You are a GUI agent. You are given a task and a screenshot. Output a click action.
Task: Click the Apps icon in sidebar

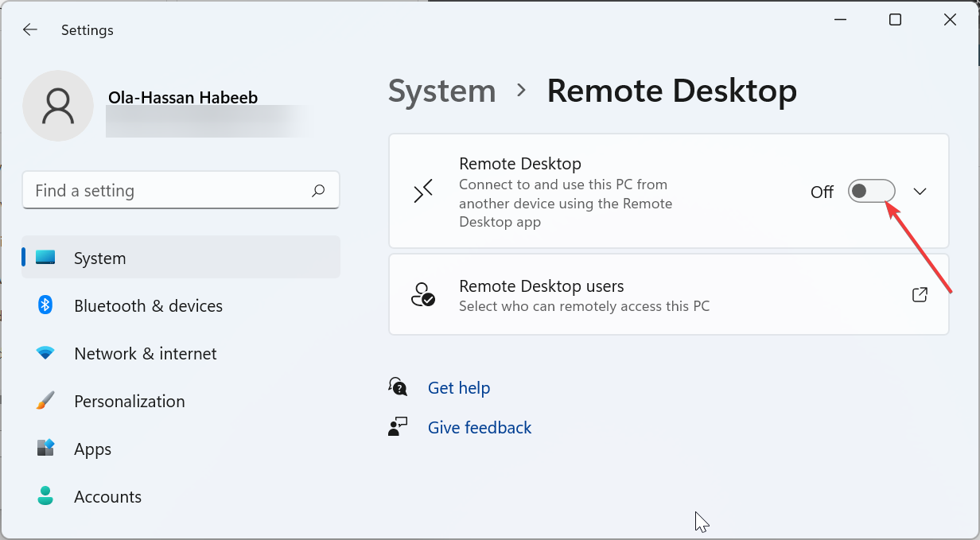45,449
